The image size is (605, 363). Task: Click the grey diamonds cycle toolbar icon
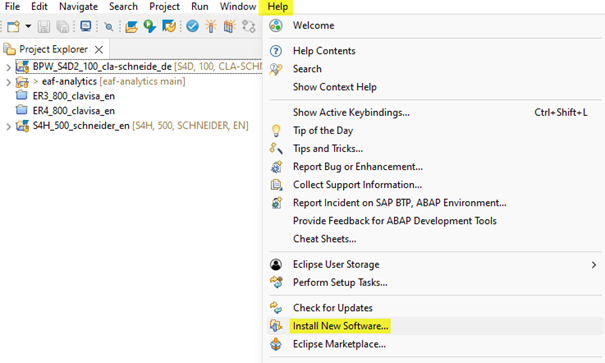click(249, 26)
